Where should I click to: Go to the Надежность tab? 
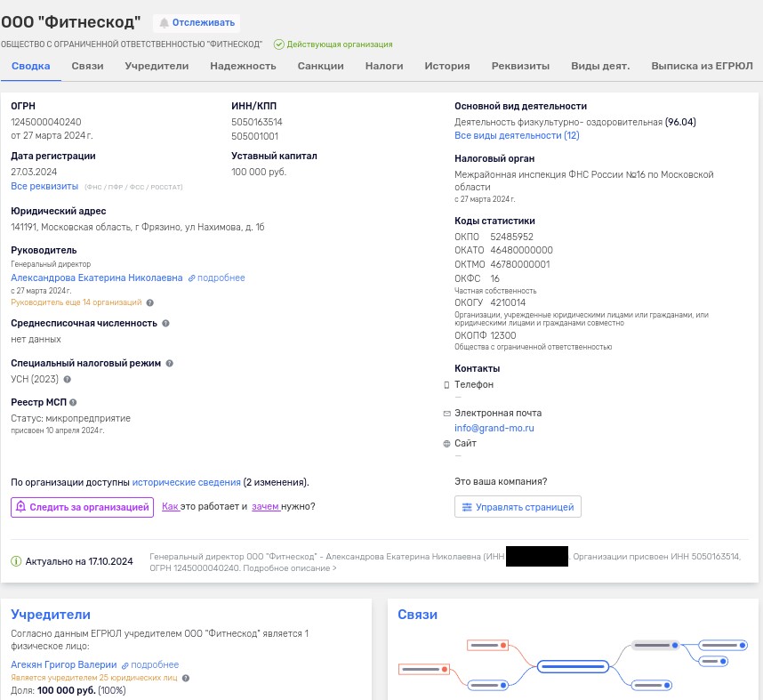pos(244,66)
